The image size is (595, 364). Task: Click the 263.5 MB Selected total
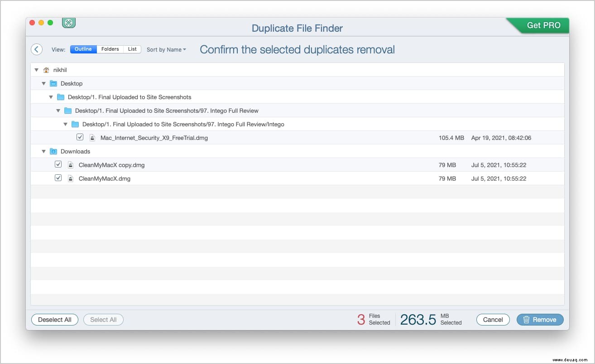pyautogui.click(x=431, y=320)
